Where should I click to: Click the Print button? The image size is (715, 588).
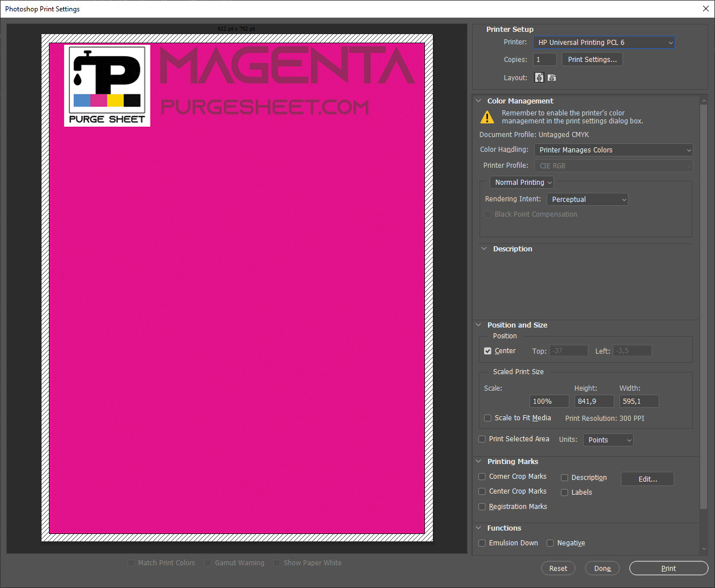(668, 569)
